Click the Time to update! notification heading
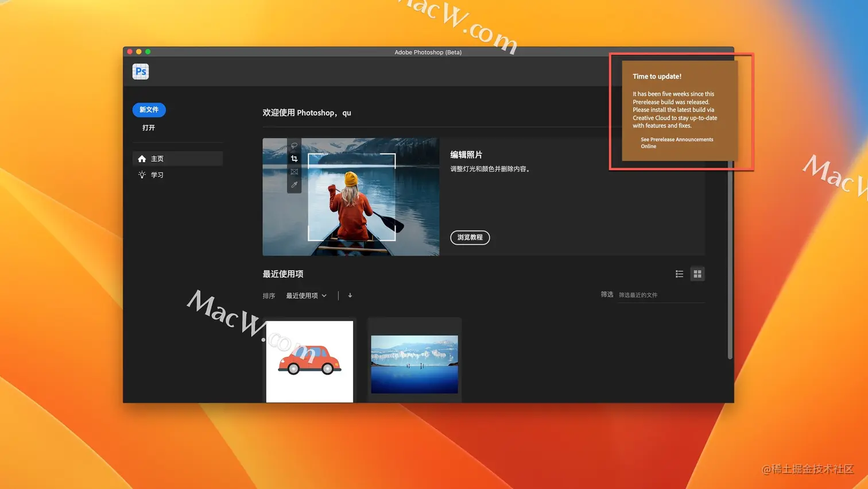The image size is (868, 489). [x=657, y=76]
